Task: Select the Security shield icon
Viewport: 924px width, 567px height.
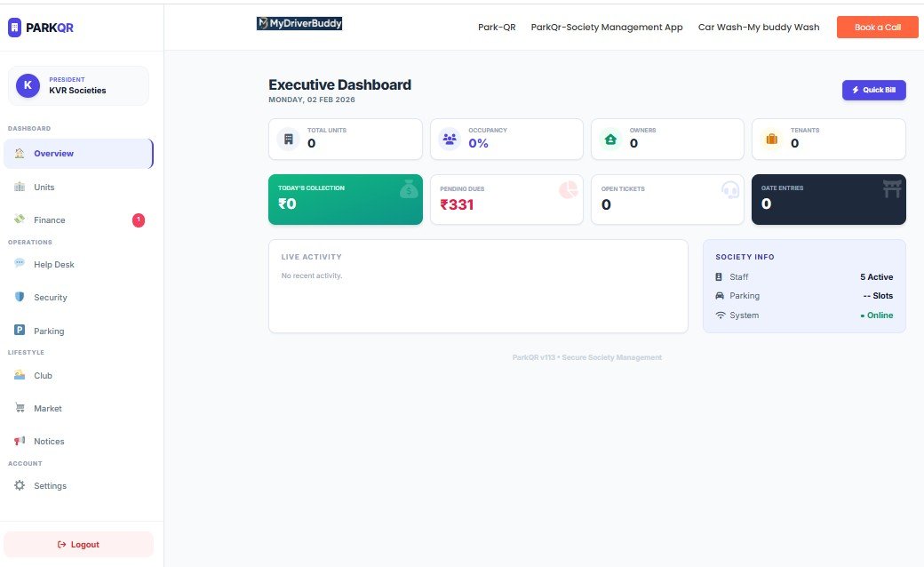Action: [20, 297]
